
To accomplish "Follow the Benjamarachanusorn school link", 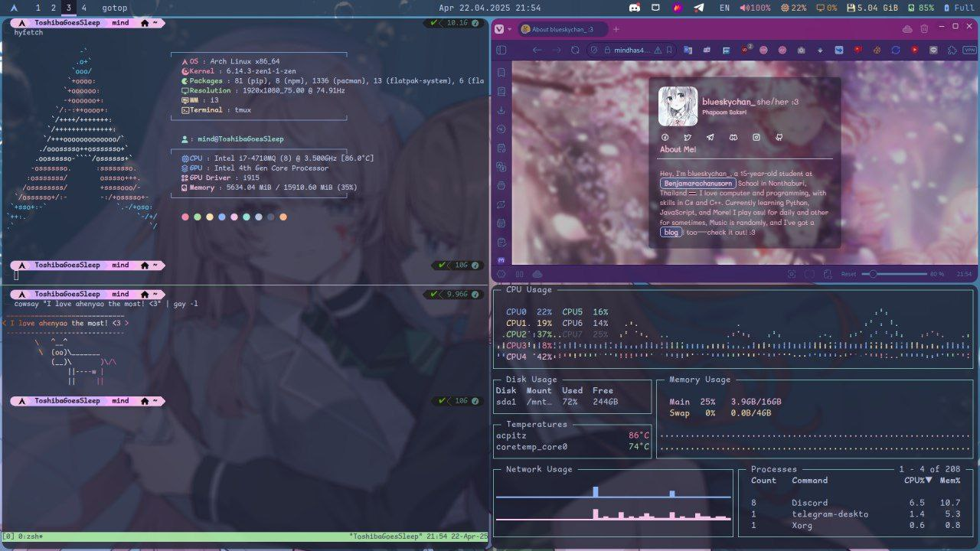I will pyautogui.click(x=697, y=184).
